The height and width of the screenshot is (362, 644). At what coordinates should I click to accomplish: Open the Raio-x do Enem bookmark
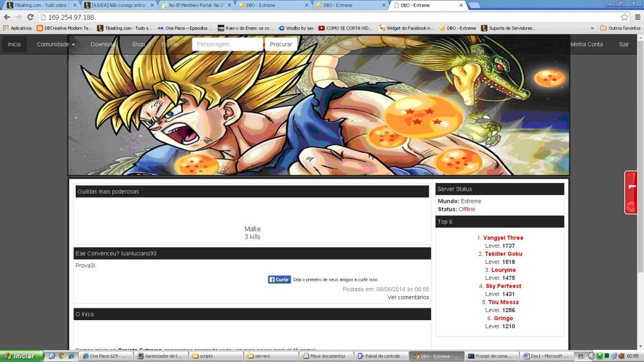pyautogui.click(x=245, y=28)
